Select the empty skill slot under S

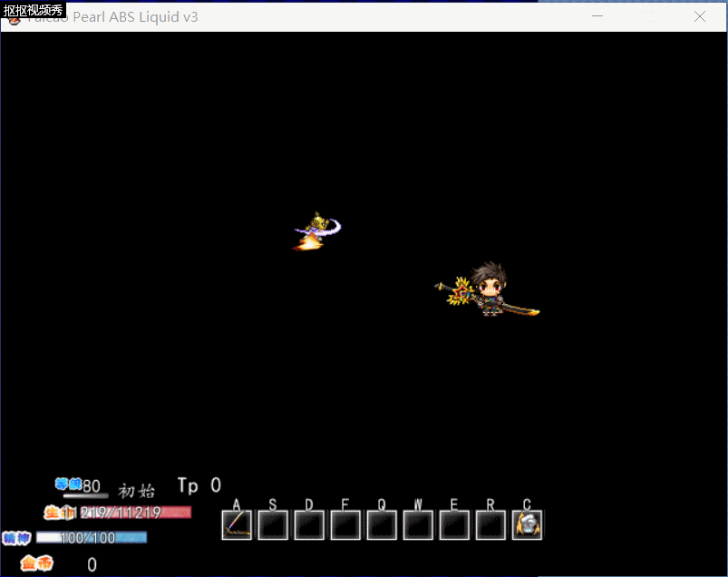(x=273, y=525)
